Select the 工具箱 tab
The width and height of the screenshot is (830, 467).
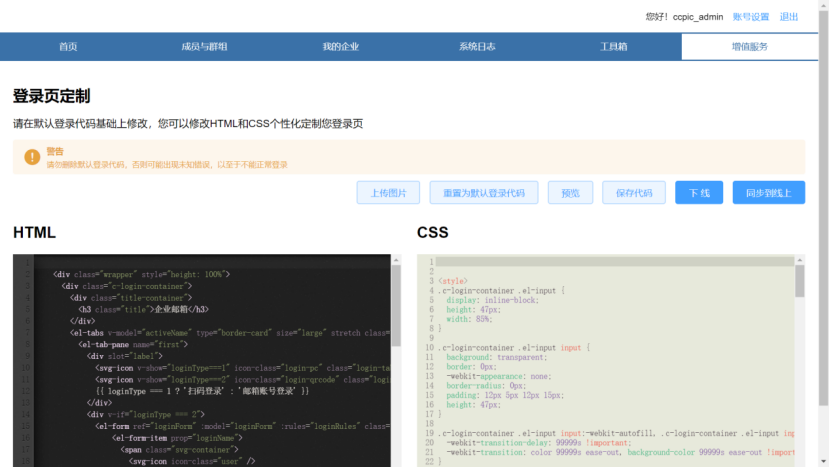coord(613,47)
